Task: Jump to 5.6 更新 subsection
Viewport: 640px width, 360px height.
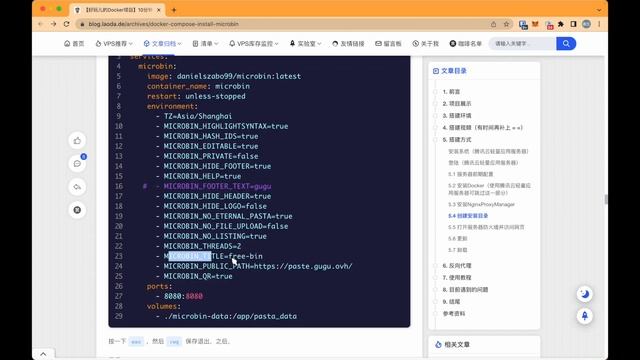Action: tap(458, 239)
